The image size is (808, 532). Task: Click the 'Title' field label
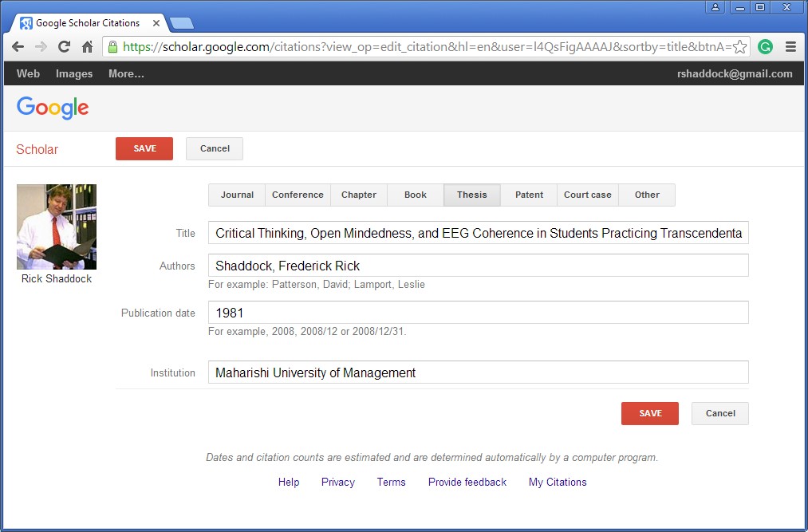[x=186, y=234]
